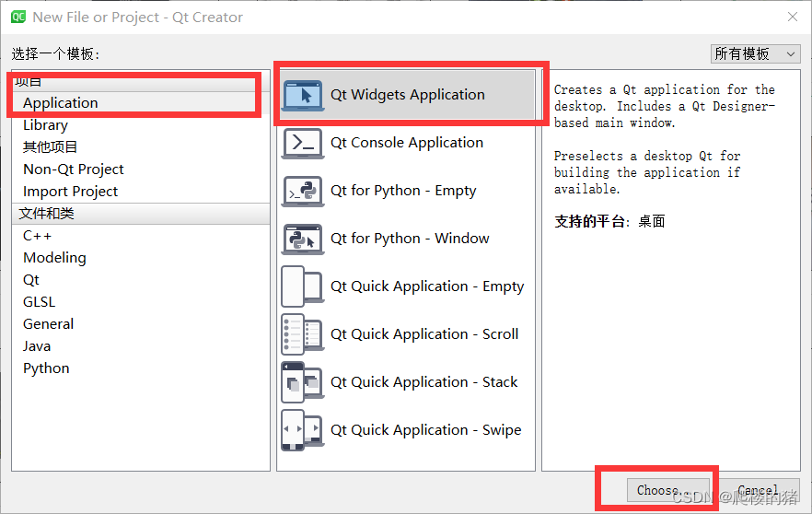
Task: Select the Qt Widgets Application icon
Action: [303, 96]
